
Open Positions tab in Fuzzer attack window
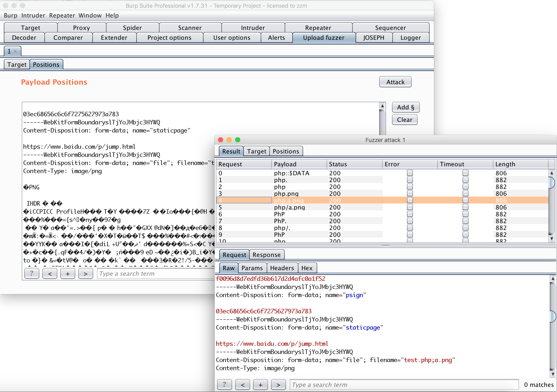(286, 151)
